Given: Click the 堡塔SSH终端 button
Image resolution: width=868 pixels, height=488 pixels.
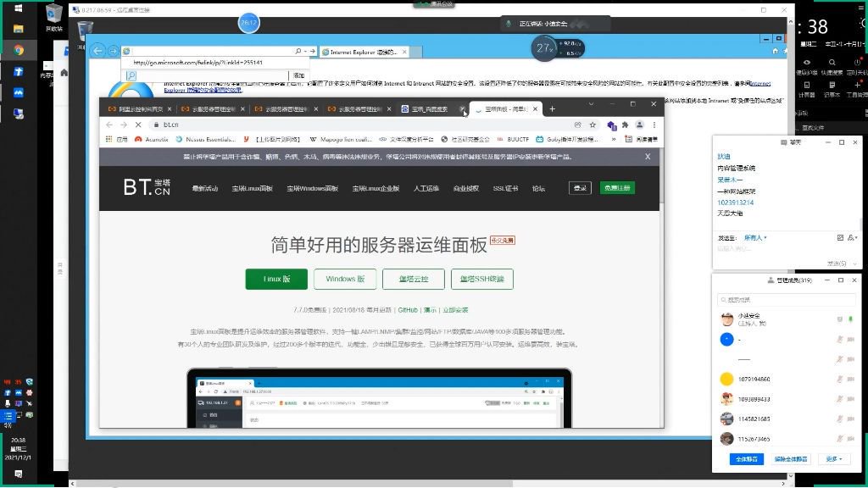Looking at the screenshot, I should click(482, 279).
